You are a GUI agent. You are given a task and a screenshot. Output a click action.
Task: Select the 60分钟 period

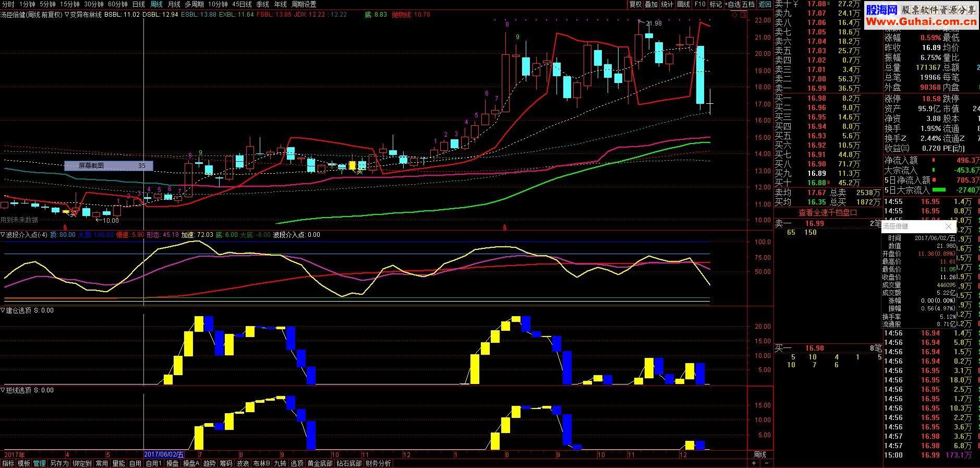coord(118,4)
